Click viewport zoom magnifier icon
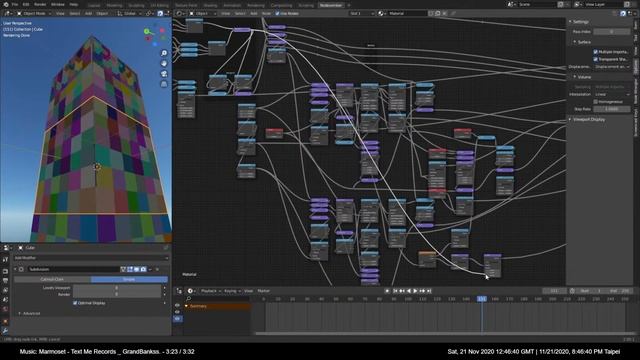The height and width of the screenshot is (360, 640). coord(164,53)
